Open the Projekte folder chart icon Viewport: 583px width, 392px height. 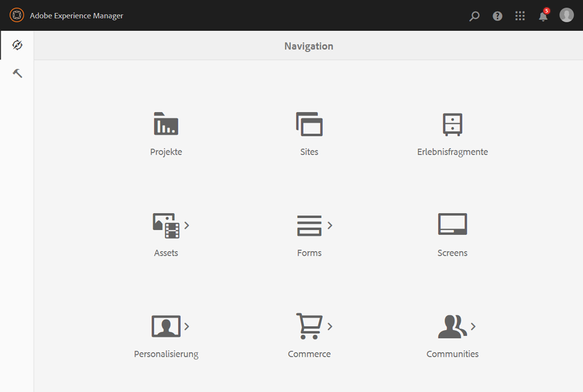pos(166,124)
